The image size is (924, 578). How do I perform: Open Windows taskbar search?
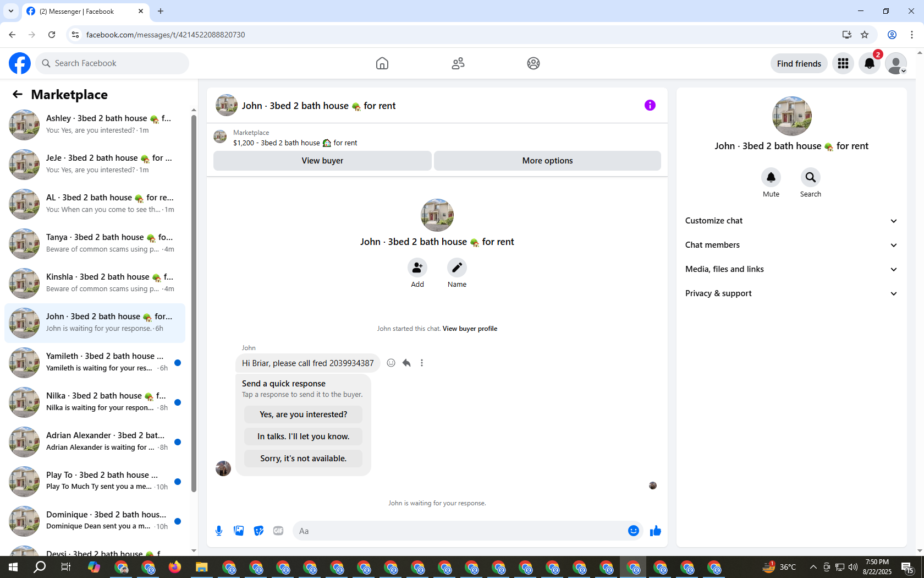[40, 567]
